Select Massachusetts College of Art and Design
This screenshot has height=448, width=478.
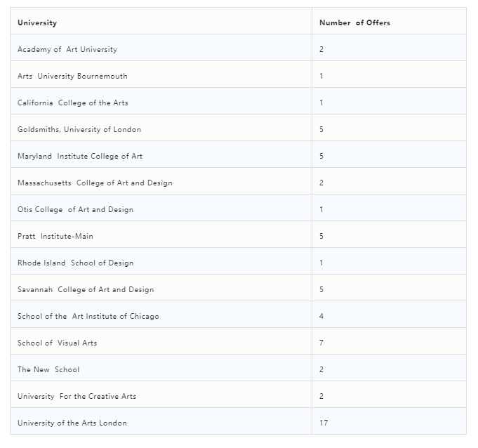[x=95, y=183]
